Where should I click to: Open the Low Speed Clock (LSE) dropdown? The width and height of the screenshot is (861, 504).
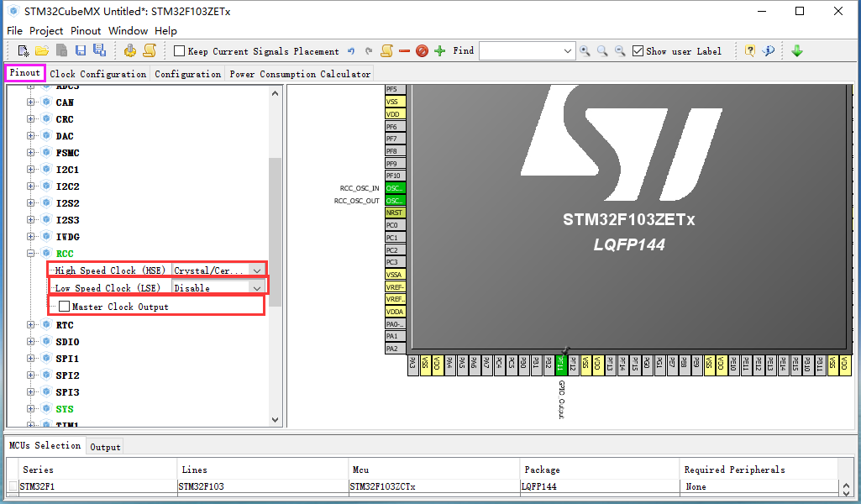(x=256, y=287)
